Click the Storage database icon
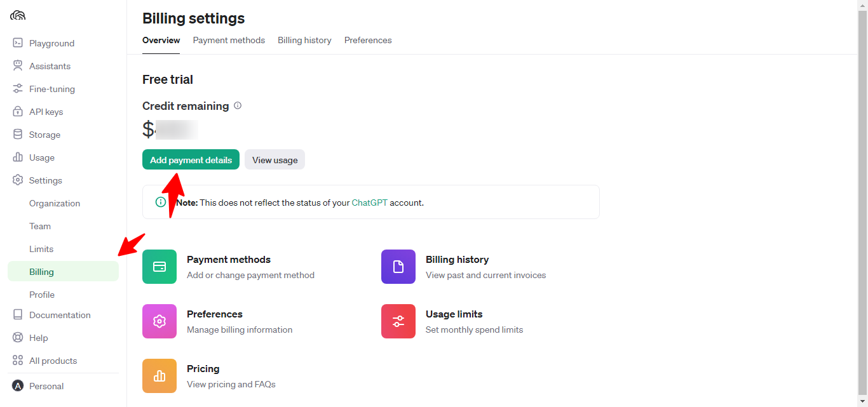 coord(18,135)
